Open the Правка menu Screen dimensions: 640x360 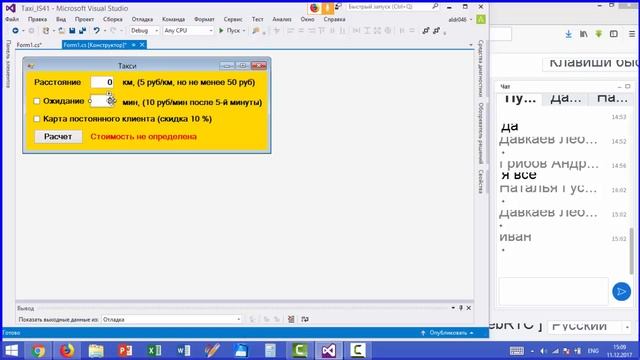coord(37,19)
